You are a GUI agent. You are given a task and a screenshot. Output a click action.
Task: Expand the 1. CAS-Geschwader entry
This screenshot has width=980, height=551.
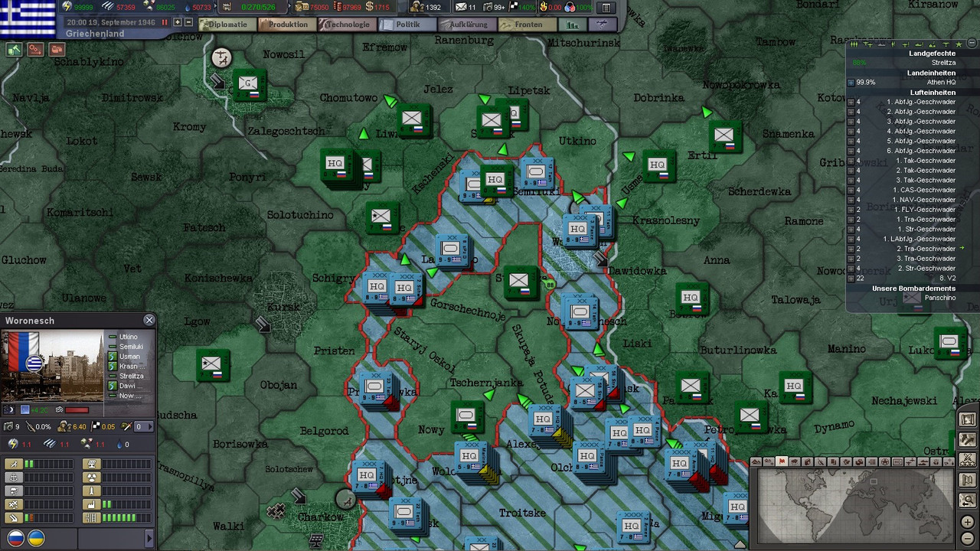851,190
